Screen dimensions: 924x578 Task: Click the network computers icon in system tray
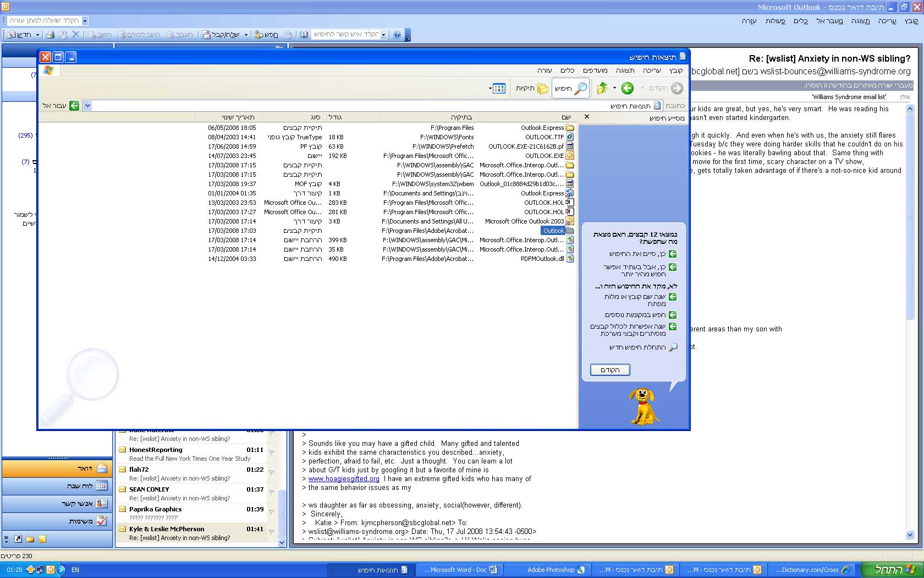[40, 570]
